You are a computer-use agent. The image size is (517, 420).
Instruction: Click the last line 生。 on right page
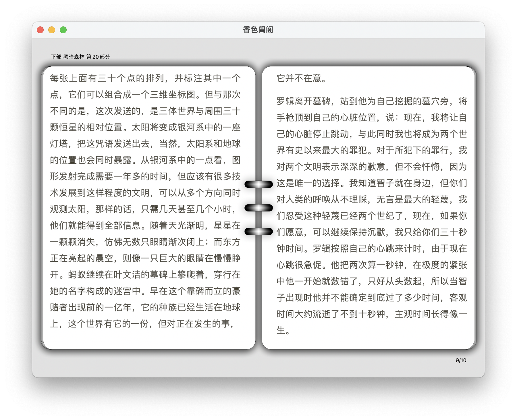click(283, 330)
